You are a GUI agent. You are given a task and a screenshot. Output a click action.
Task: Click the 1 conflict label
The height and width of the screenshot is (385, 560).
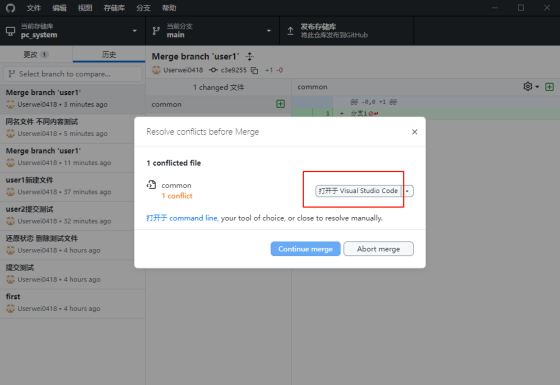pos(177,196)
